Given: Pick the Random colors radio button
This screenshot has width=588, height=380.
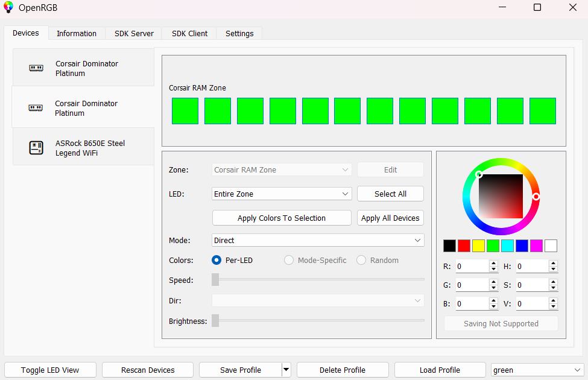Looking at the screenshot, I should [x=361, y=260].
